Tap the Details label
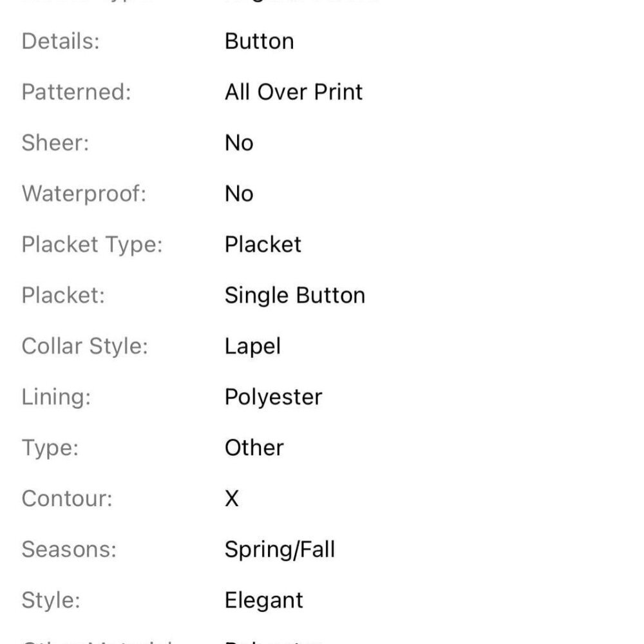 point(61,41)
